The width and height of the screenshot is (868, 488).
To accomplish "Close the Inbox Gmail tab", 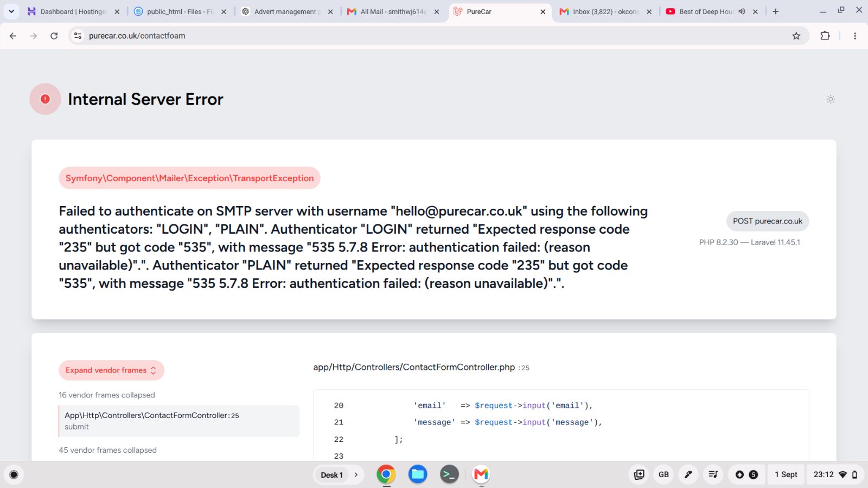I will (649, 11).
